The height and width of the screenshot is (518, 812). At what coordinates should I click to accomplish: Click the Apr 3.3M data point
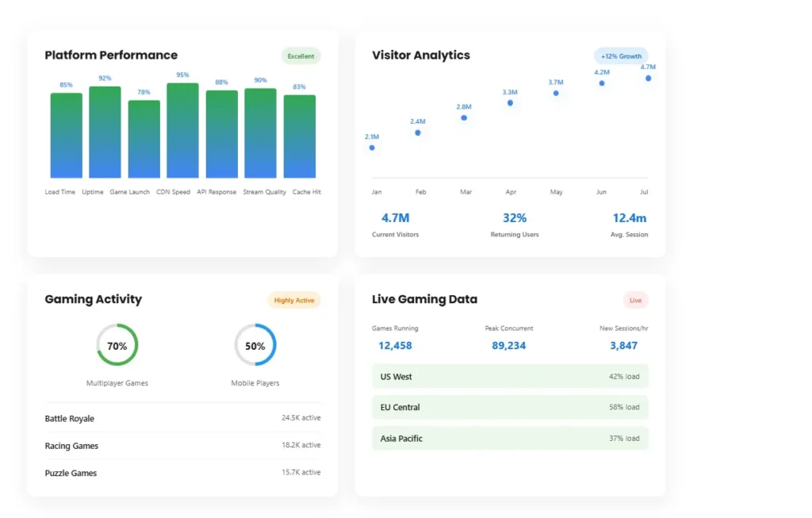tap(510, 102)
